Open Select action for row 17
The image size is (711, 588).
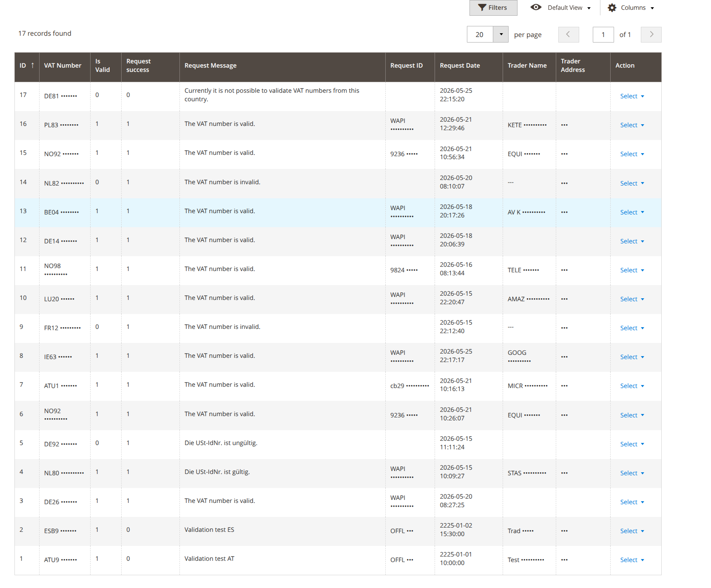(632, 96)
